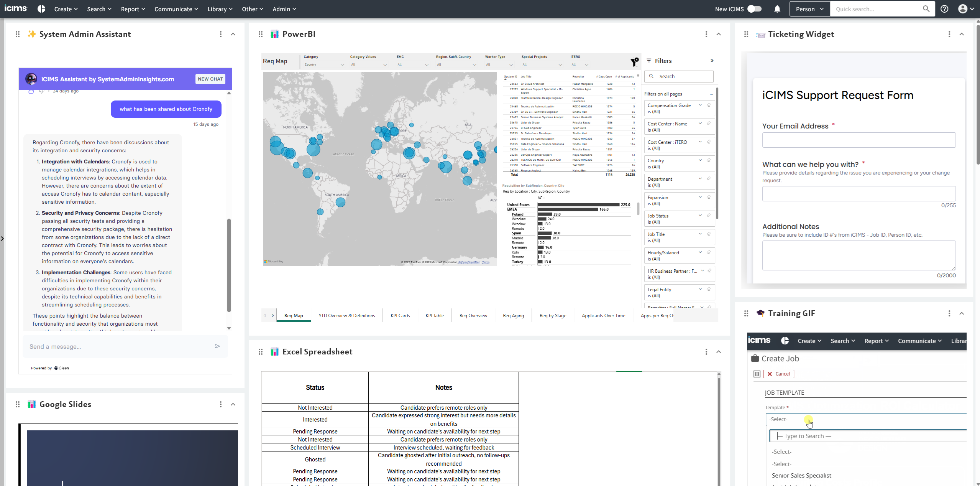980x486 pixels.
Task: Start a NEW CHAT in assistant
Action: pyautogui.click(x=210, y=79)
